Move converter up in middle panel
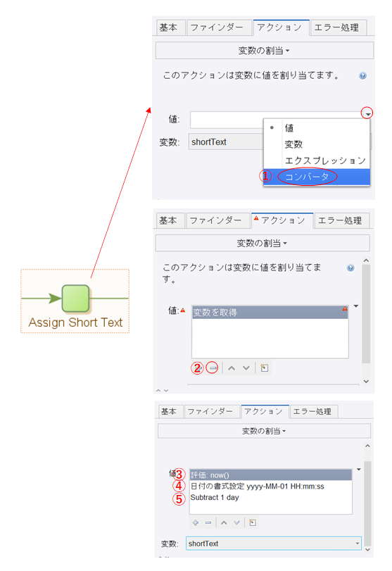Image resolution: width=392 pixels, height=571 pixels. point(232,368)
